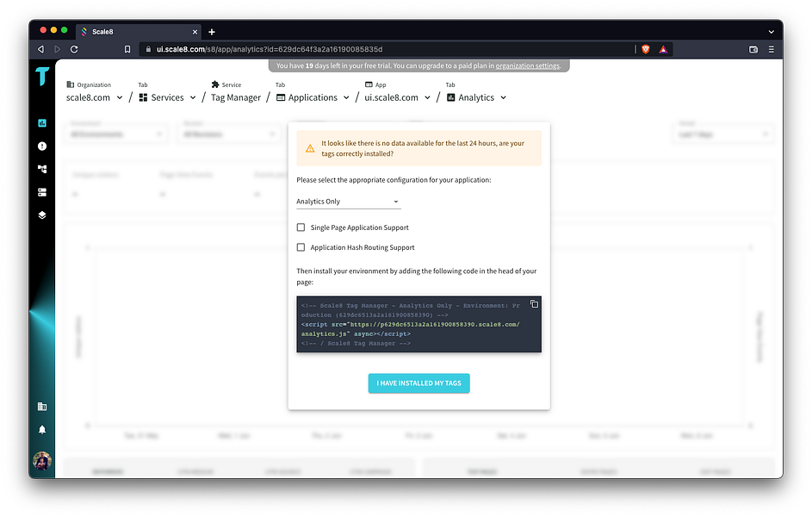This screenshot has height=517, width=812.
Task: Open the servers icon in sidebar
Action: pyautogui.click(x=42, y=192)
